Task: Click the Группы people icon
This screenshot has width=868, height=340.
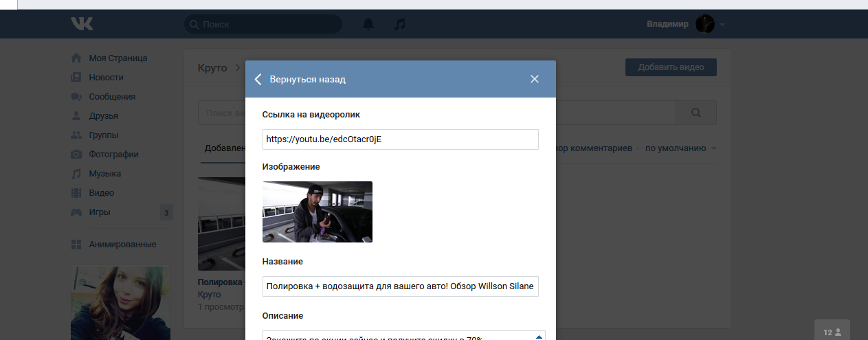Action: [77, 135]
